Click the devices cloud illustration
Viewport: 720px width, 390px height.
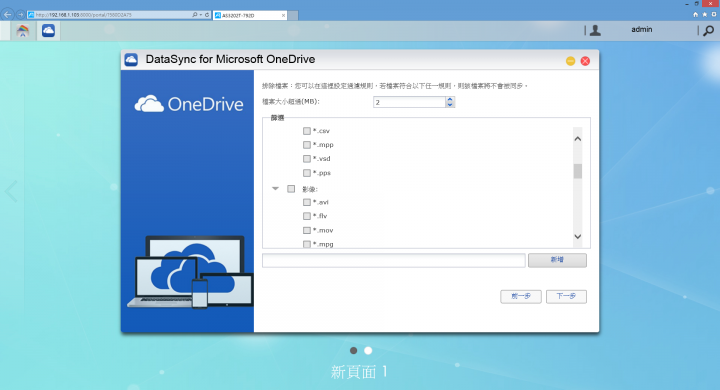coord(190,272)
